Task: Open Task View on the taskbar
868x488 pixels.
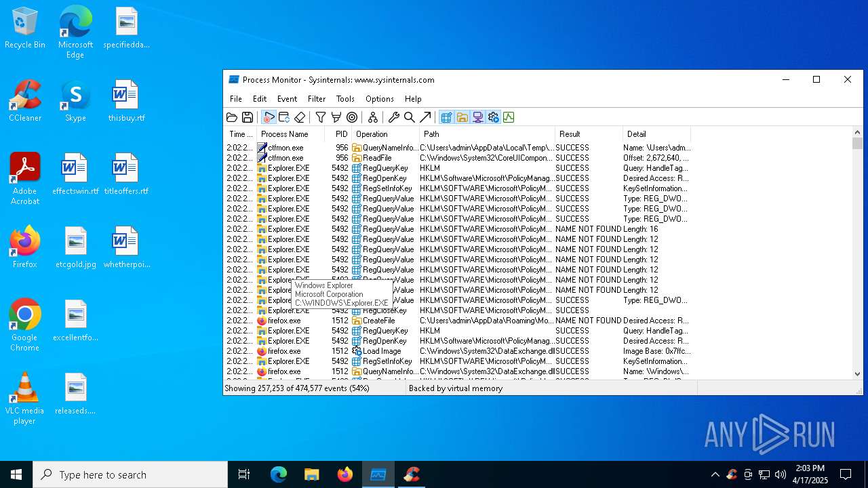Action: coord(244,474)
